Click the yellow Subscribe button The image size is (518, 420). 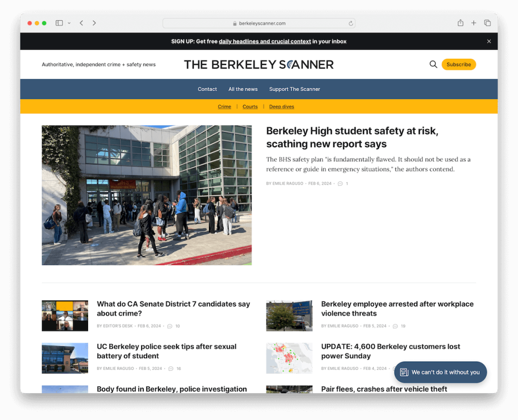tap(458, 64)
